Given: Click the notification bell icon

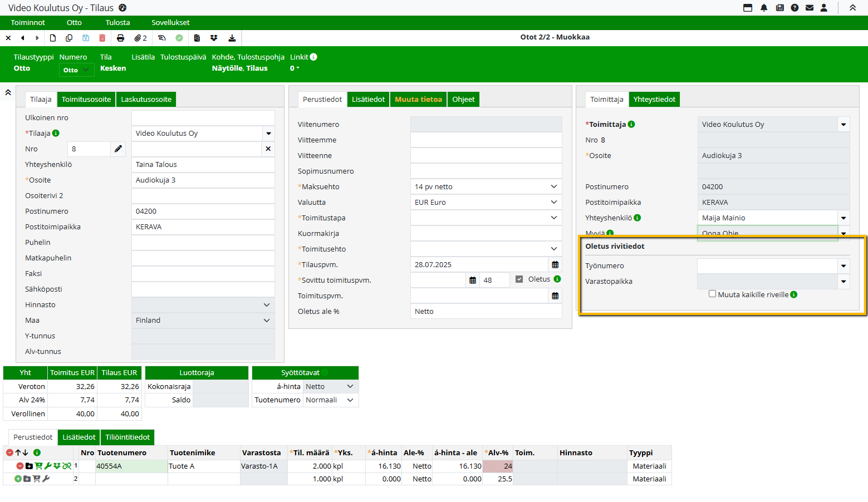Looking at the screenshot, I should coord(764,8).
